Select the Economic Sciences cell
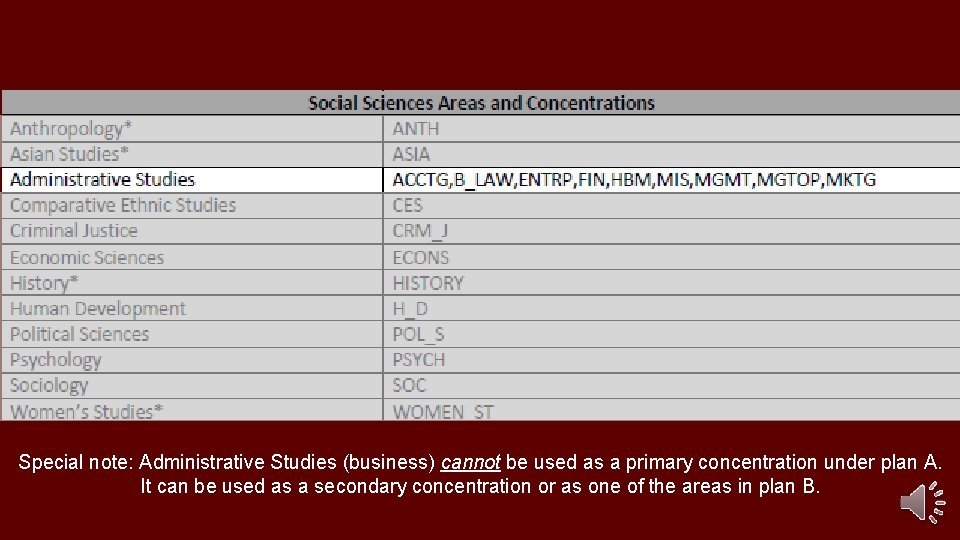This screenshot has width=960, height=540. click(87, 257)
